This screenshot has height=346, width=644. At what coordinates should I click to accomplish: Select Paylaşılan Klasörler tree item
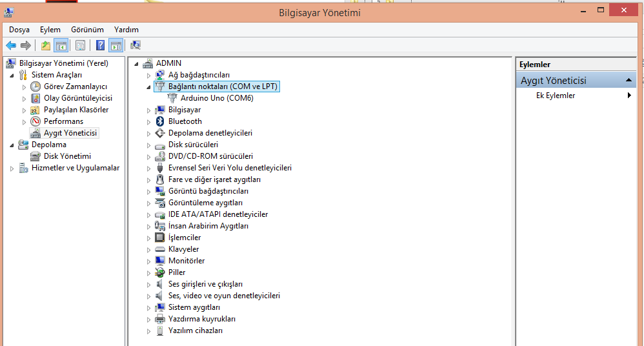[76, 110]
